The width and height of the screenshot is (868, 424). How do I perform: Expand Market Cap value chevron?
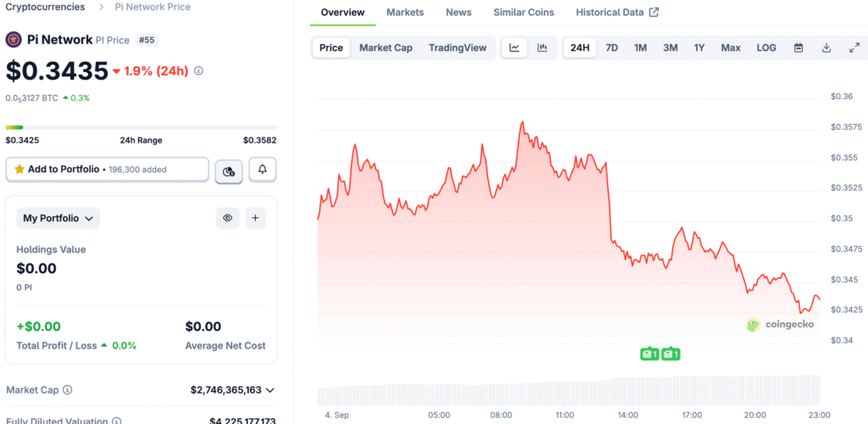click(270, 390)
